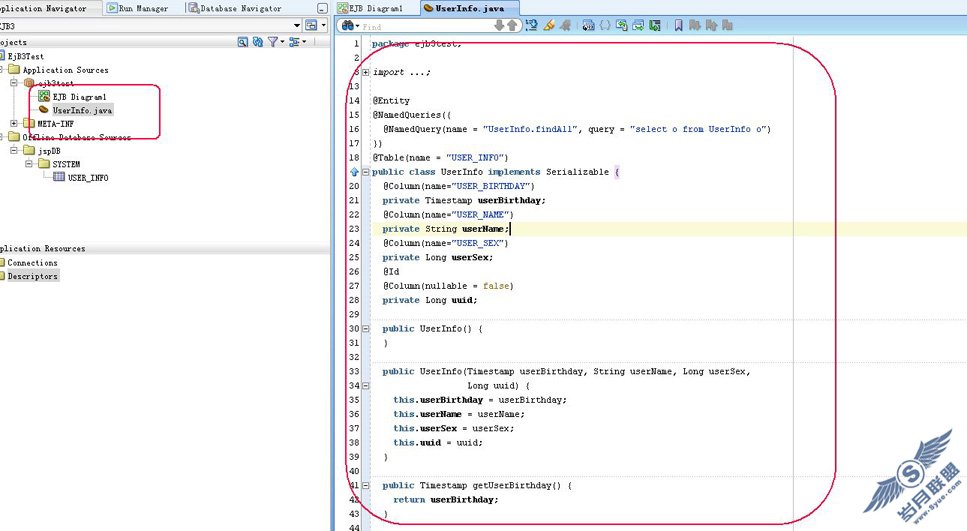This screenshot has width=967, height=531.
Task: Click the ejb3test package icon
Action: pyautogui.click(x=29, y=83)
